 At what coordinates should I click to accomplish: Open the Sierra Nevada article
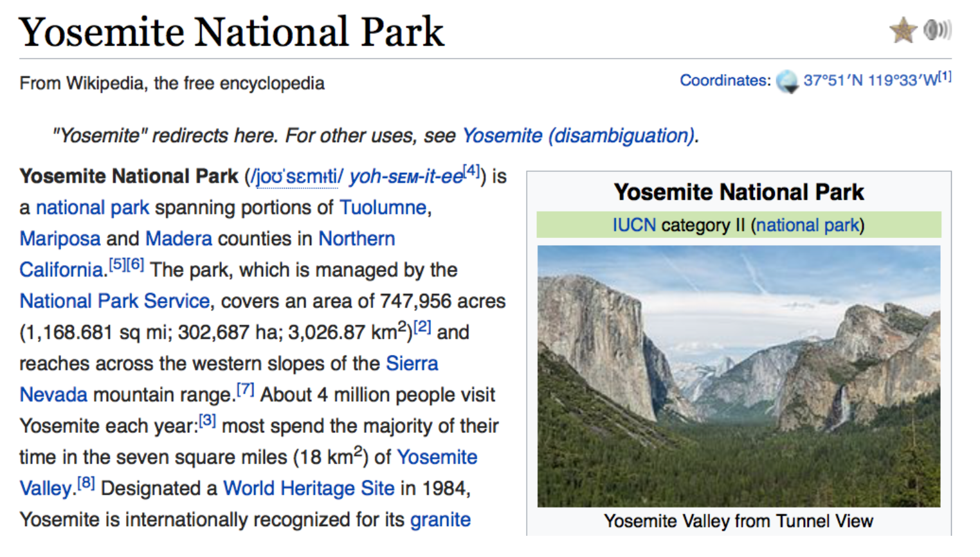click(x=412, y=363)
